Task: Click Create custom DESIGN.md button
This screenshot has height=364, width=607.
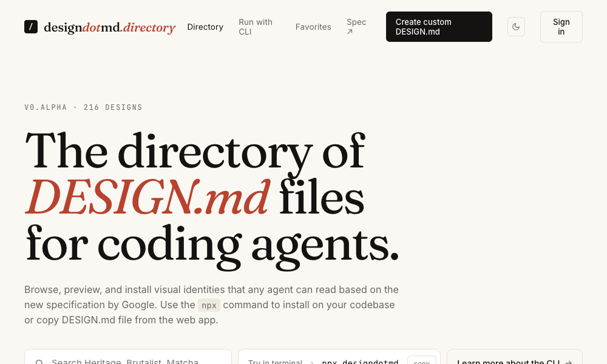Action: click(x=439, y=27)
